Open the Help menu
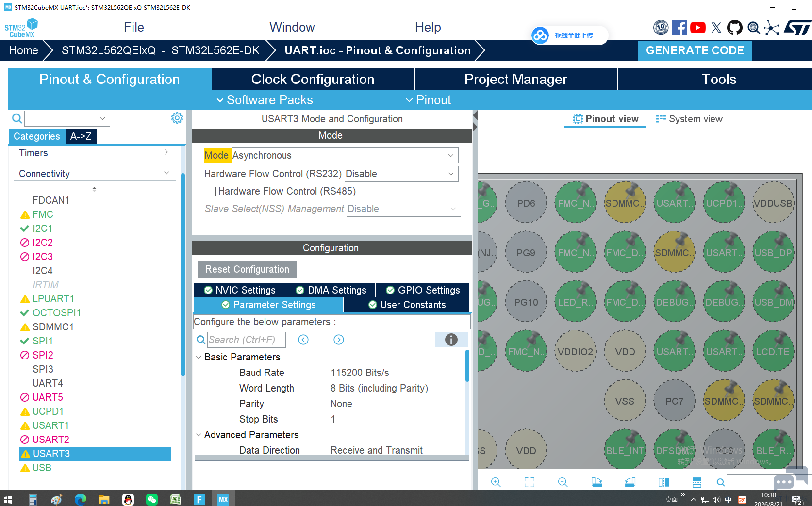812x506 pixels. 428,27
